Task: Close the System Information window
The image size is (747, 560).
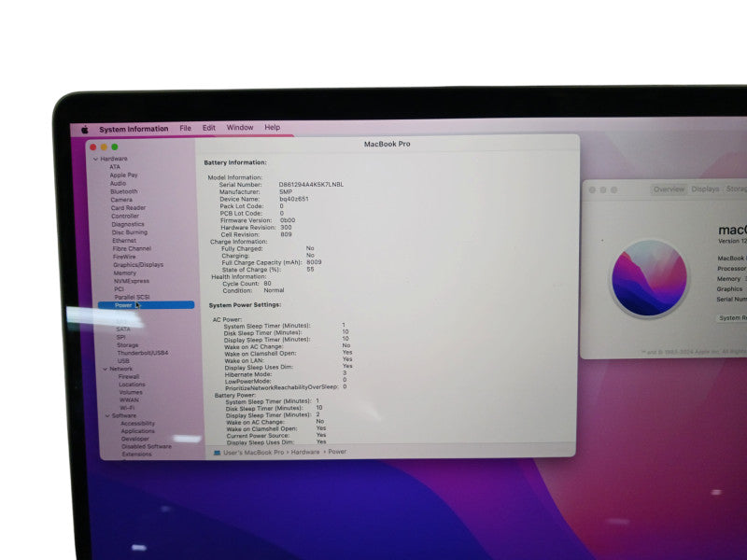Action: click(93, 147)
